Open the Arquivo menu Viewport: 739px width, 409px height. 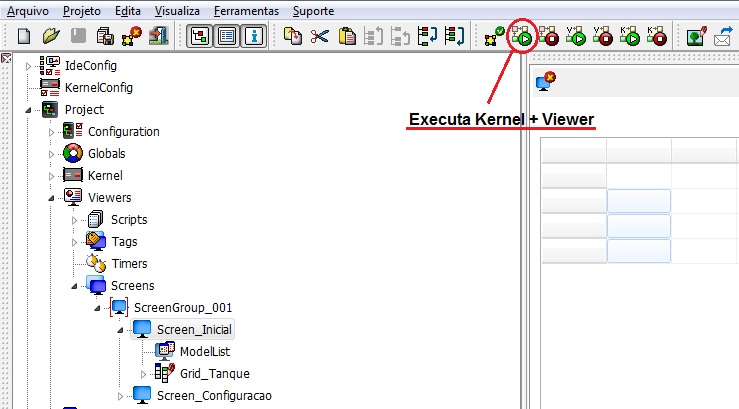[x=28, y=11]
